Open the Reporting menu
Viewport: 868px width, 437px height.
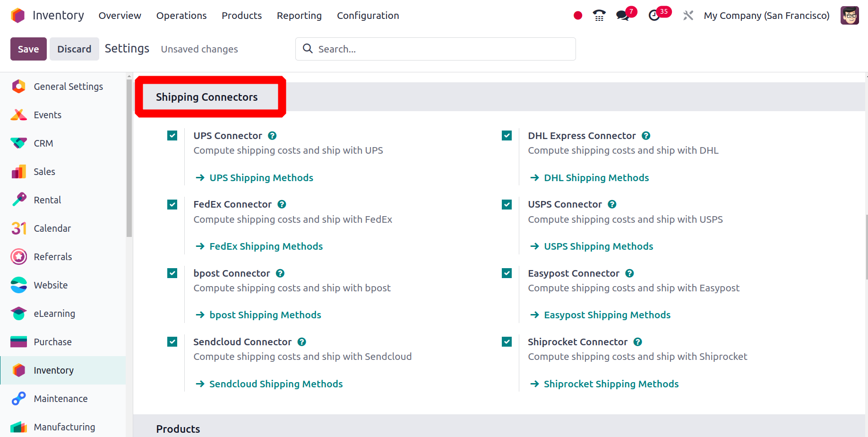(x=299, y=16)
